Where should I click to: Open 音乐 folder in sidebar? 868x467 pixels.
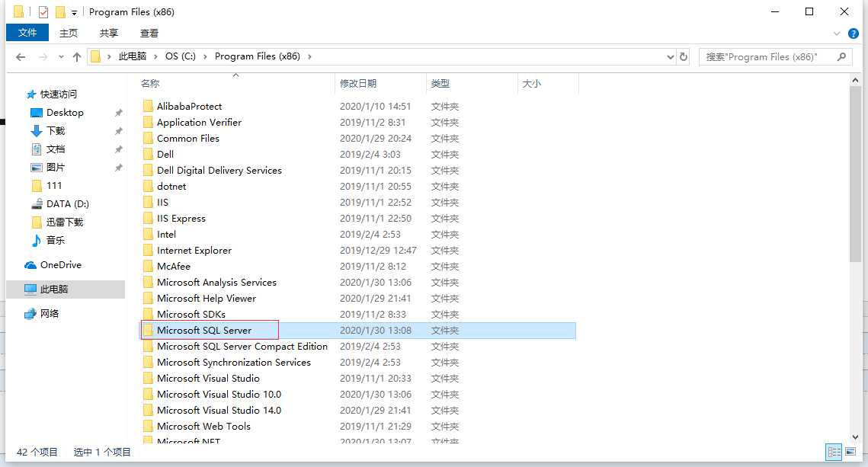tap(56, 240)
